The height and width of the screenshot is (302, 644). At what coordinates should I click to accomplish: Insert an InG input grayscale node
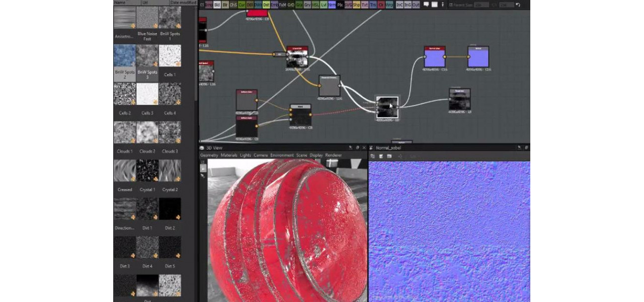point(408,5)
